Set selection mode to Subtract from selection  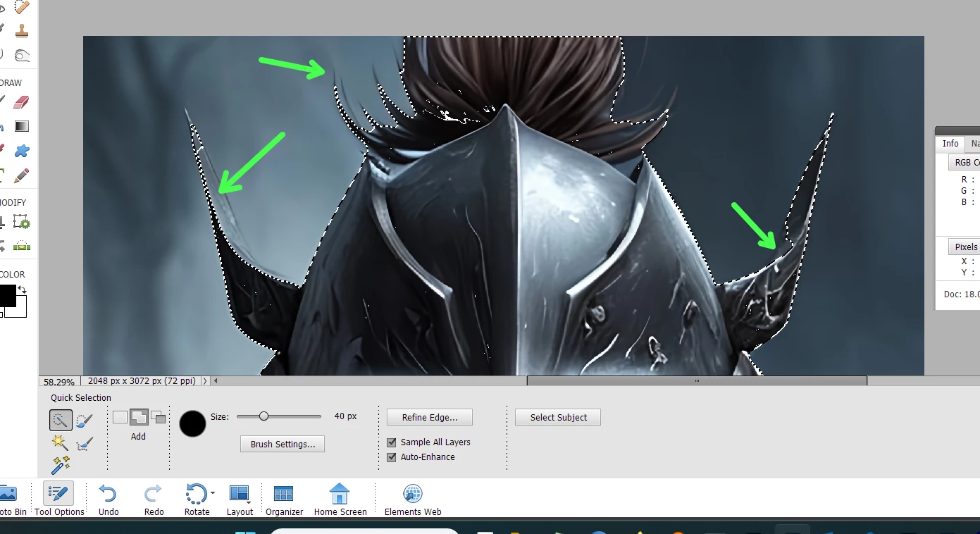point(159,417)
